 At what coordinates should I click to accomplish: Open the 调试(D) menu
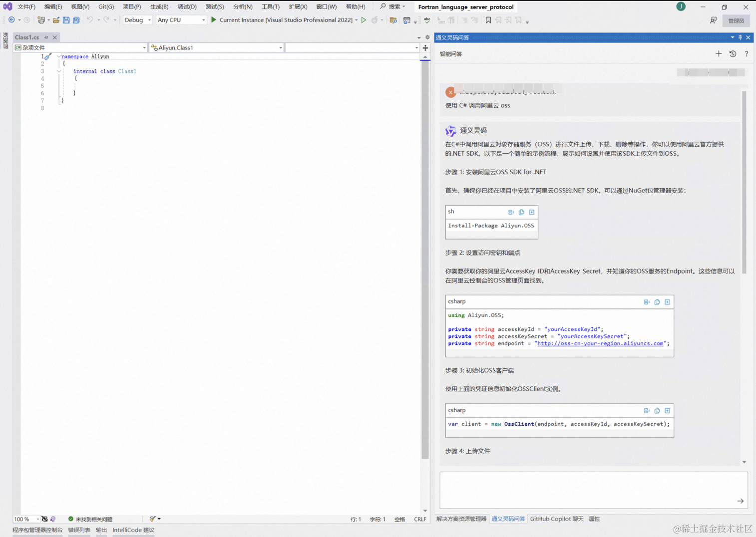187,7
